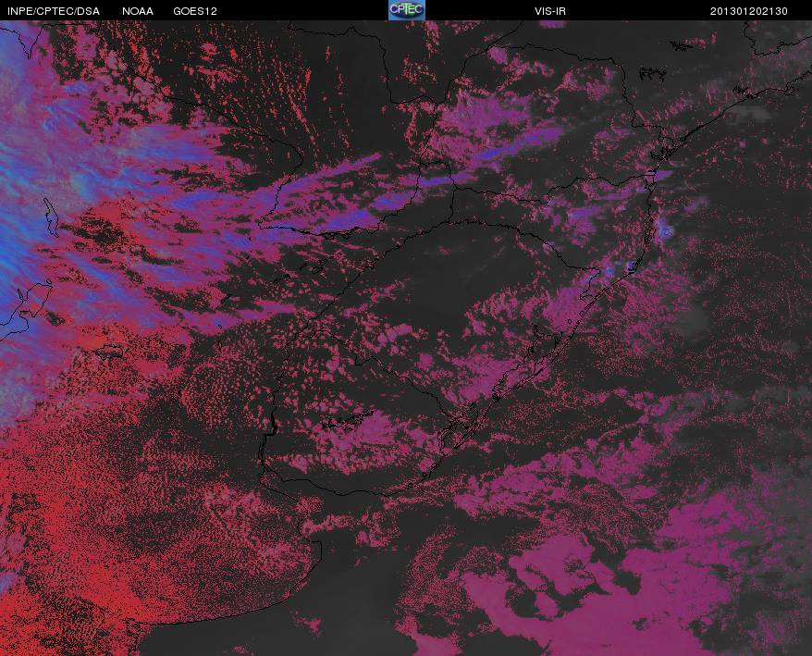812x656 pixels.
Task: Click the INPE/CPTEC/DSA header label
Action: click(54, 11)
